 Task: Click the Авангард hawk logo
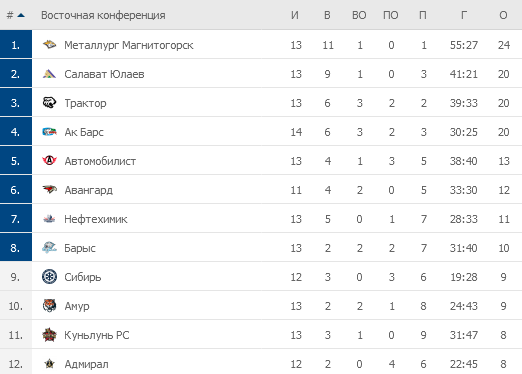pyautogui.click(x=49, y=190)
